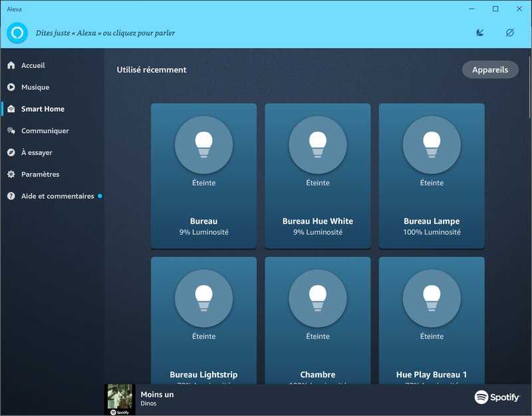Click the gear icon beside Paramètres
Viewport: 532px width, 416px height.
tap(11, 174)
